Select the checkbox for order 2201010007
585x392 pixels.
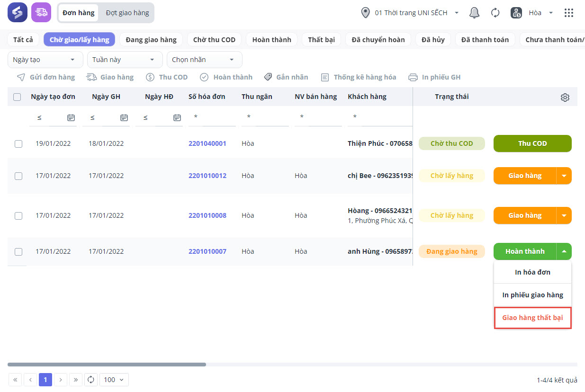coord(18,252)
